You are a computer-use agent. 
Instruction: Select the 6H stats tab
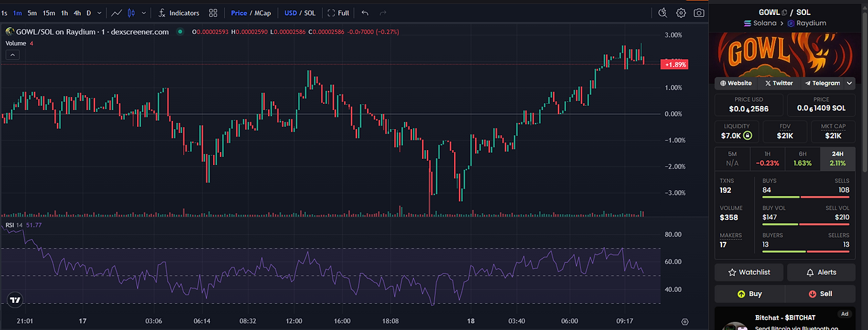802,159
